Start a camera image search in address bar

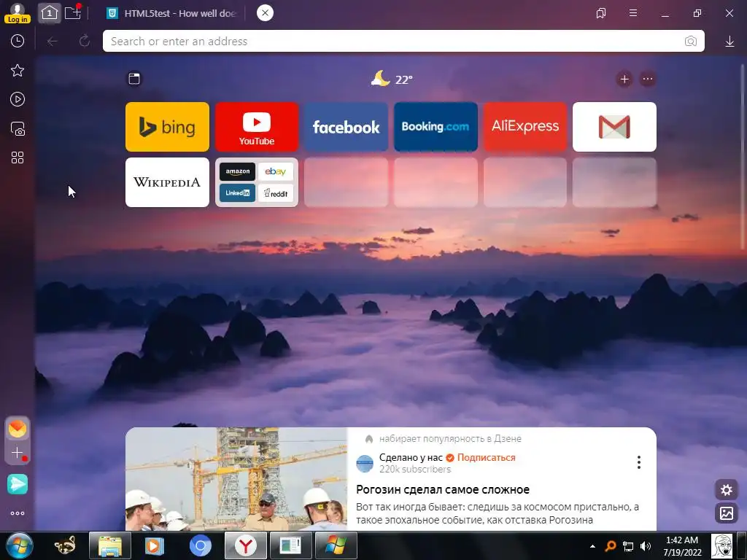click(690, 42)
